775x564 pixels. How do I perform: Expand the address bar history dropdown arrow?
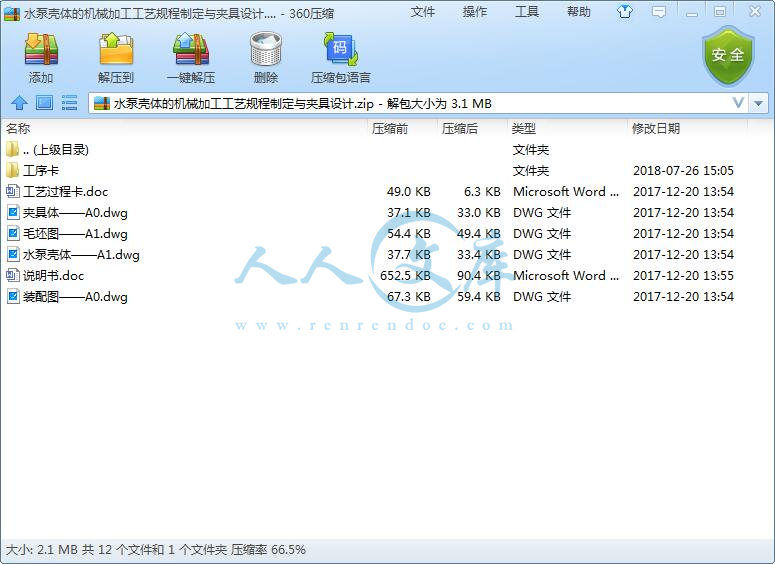point(758,103)
